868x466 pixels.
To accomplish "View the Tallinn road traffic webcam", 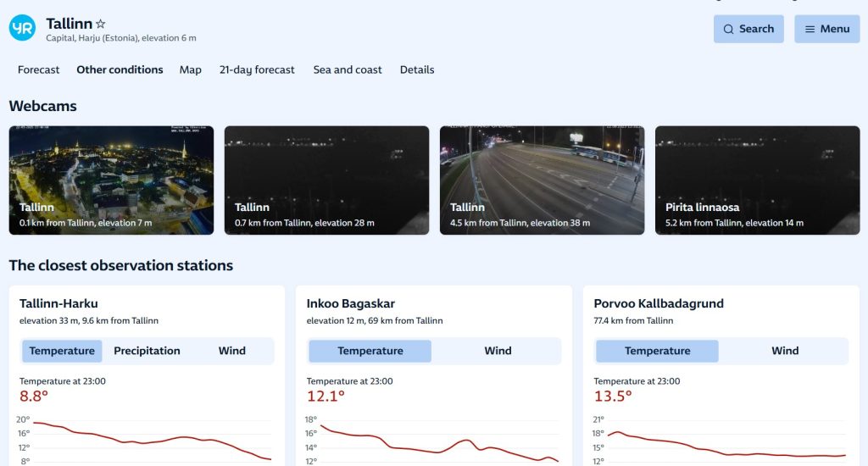I will [542, 180].
